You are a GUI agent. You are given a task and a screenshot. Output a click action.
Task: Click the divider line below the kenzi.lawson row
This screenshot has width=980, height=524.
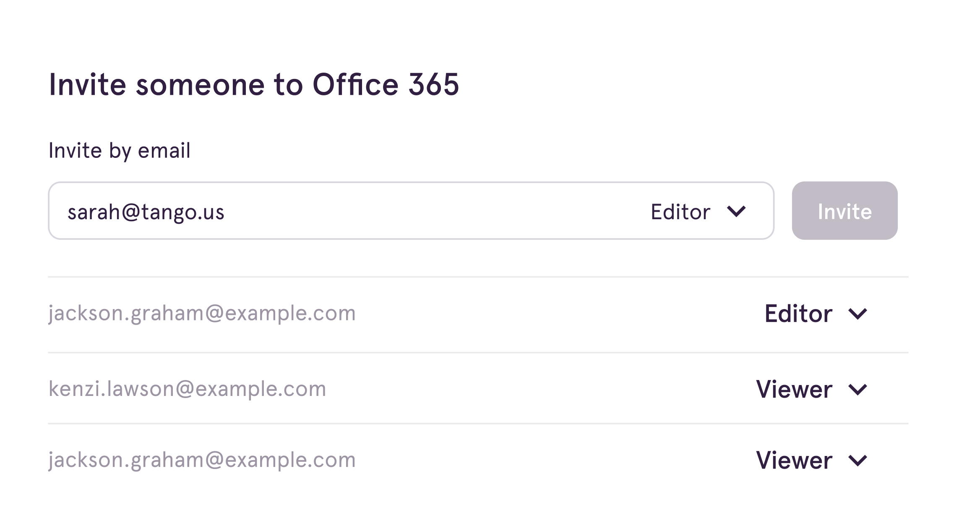tap(478, 424)
